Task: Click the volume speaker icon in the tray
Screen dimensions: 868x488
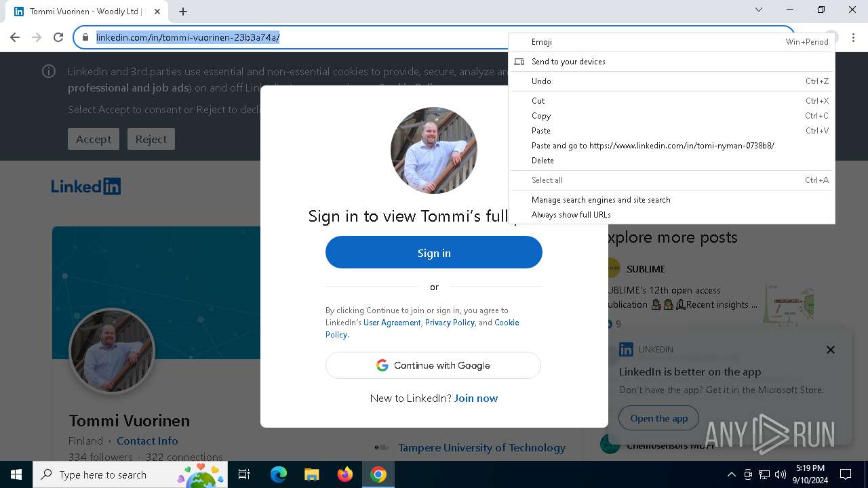Action: click(781, 474)
